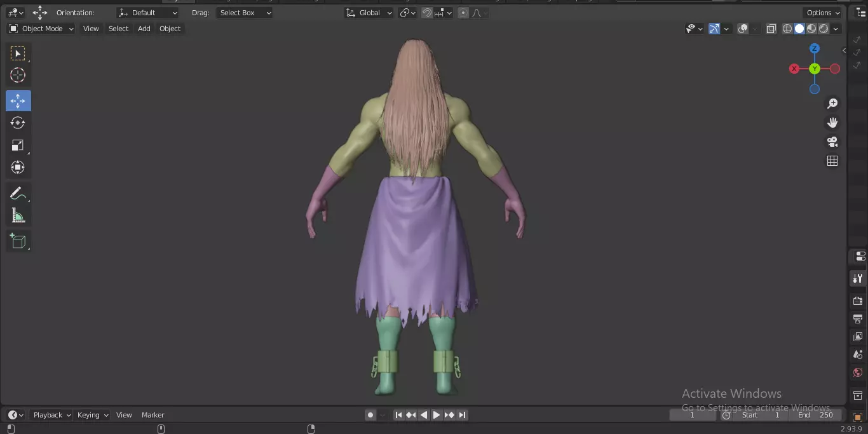Toggle show overlays button
Image resolution: width=868 pixels, height=434 pixels.
[x=743, y=29]
